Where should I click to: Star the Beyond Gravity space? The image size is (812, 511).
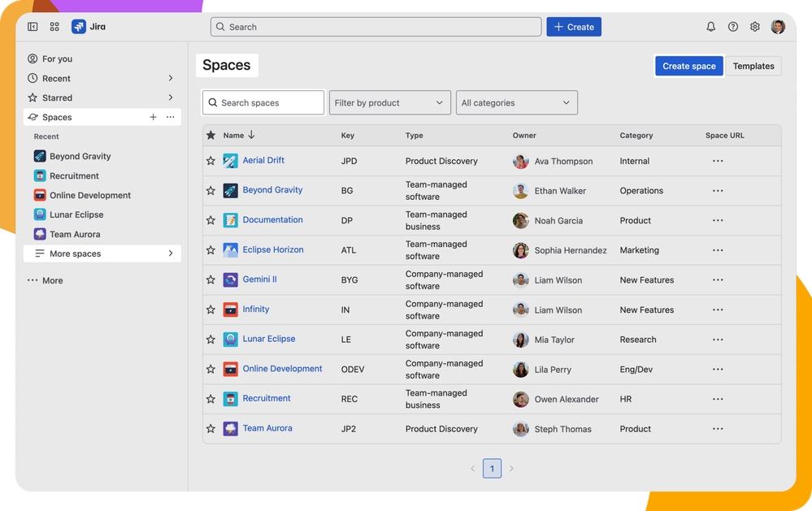pyautogui.click(x=211, y=191)
